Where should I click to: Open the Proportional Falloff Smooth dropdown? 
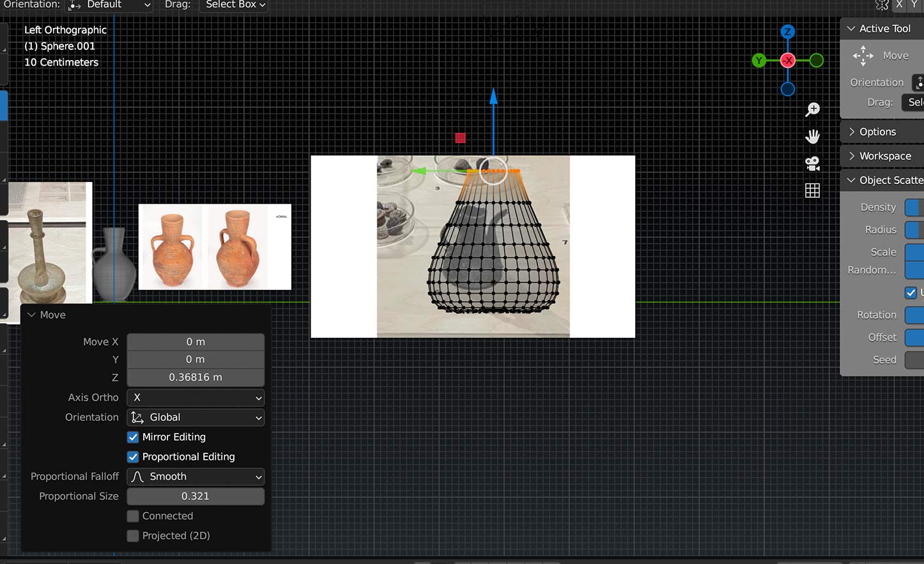click(x=196, y=476)
